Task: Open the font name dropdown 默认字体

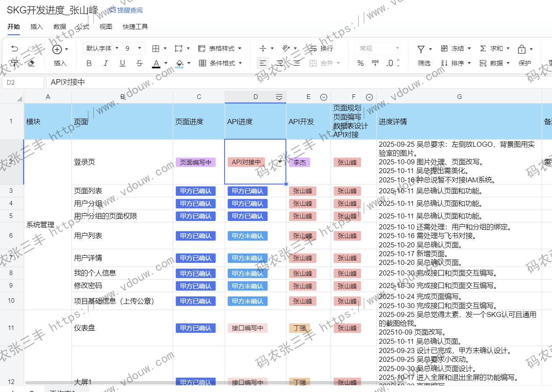Action: point(102,49)
